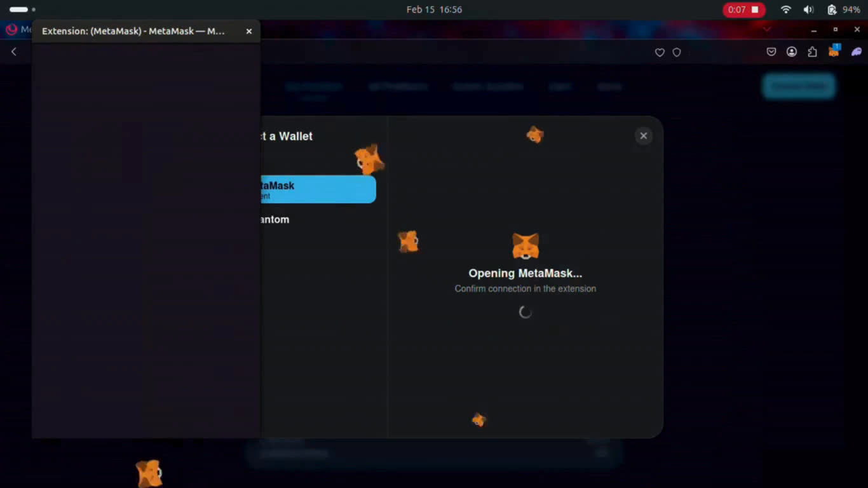Open the MetaMask fox extension icon with badge
The image size is (868, 488).
click(x=834, y=51)
